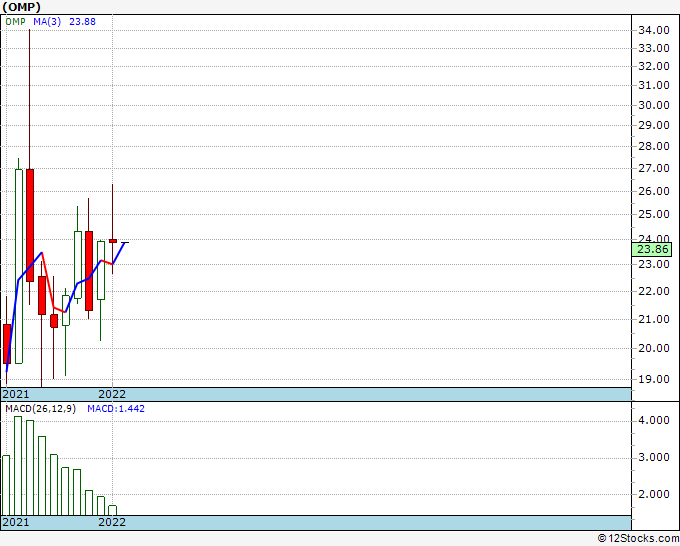Viewport: 680px width, 546px height.
Task: Click the 2.000 MACD axis label
Action: point(654,494)
